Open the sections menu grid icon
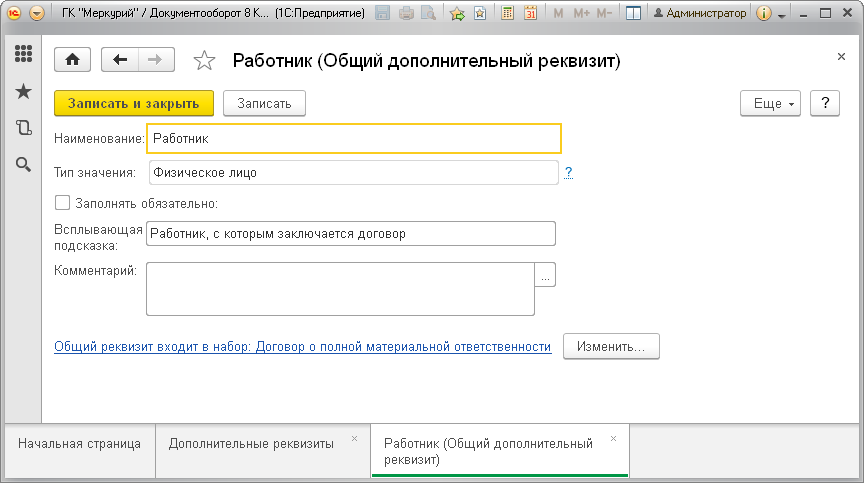This screenshot has width=864, height=483. (x=23, y=53)
